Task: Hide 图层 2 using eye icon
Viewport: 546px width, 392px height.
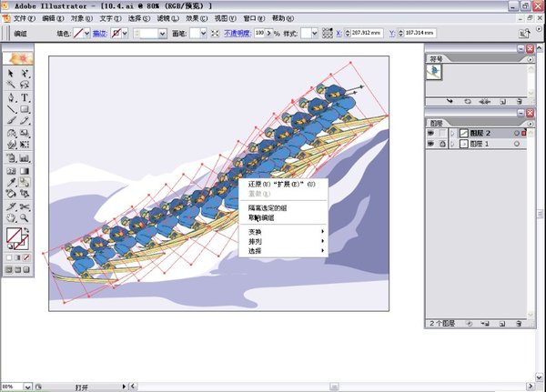Action: [431, 133]
